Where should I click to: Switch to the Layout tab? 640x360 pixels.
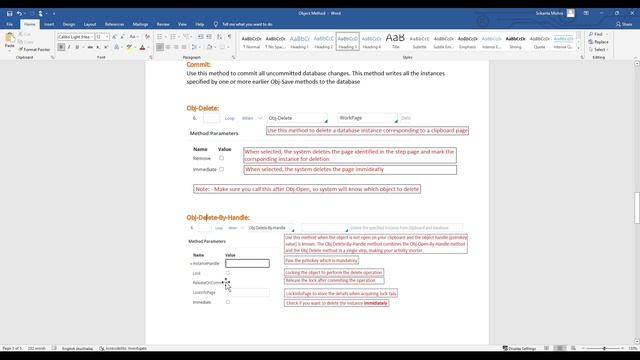[90, 24]
